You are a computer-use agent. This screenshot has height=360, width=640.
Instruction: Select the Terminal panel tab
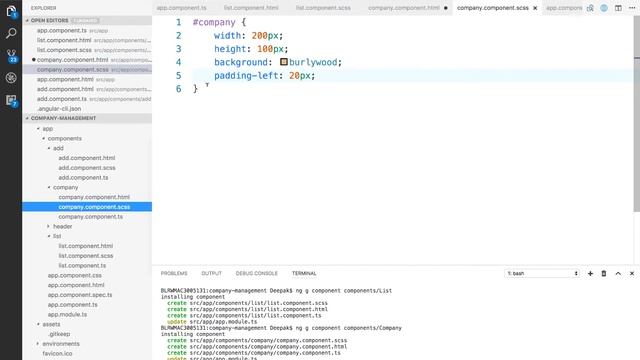[304, 273]
